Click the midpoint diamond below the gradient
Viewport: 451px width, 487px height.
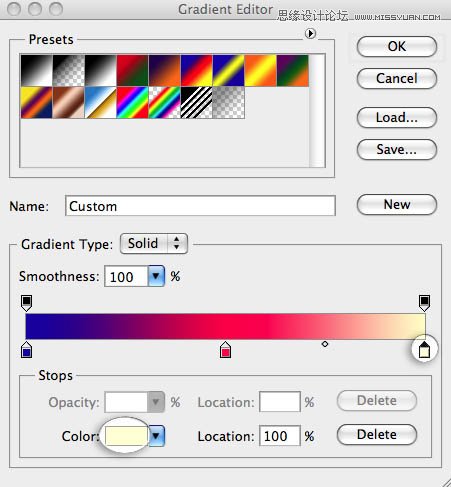click(325, 344)
